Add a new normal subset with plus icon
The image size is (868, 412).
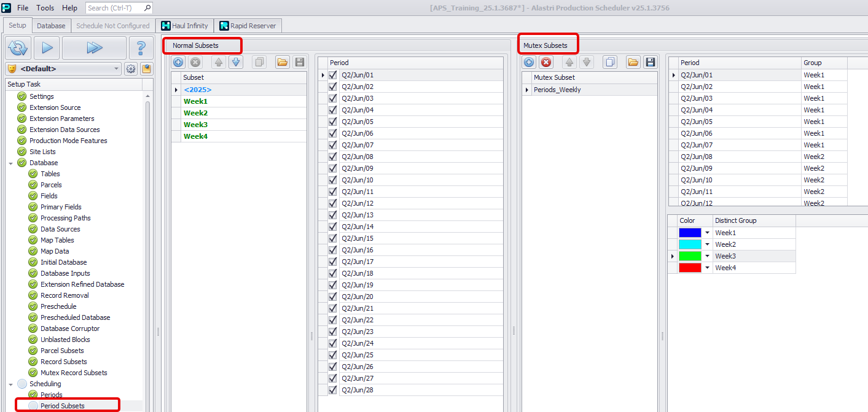[x=178, y=62]
